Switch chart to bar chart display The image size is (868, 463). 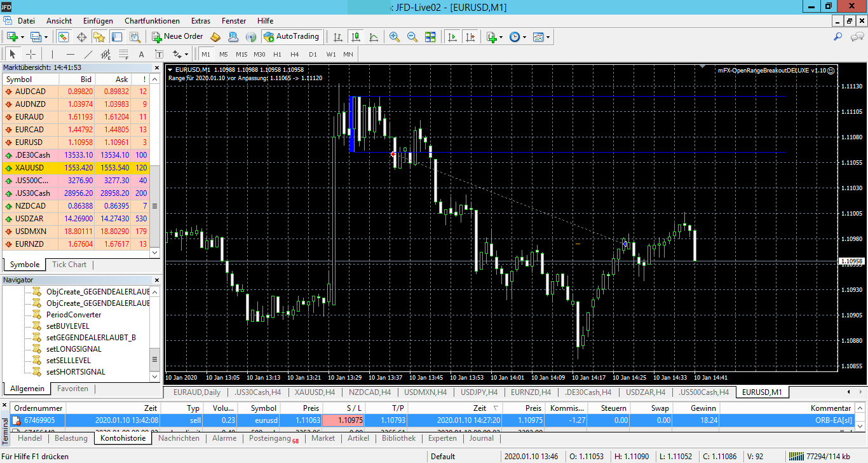pos(337,37)
